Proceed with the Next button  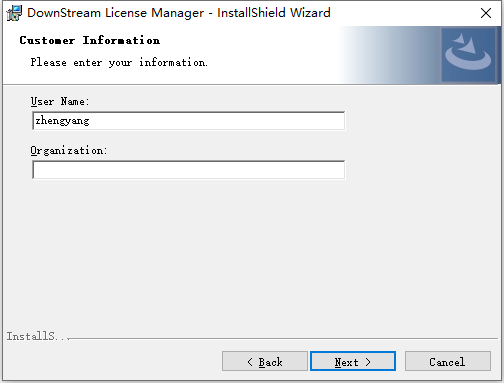click(353, 361)
